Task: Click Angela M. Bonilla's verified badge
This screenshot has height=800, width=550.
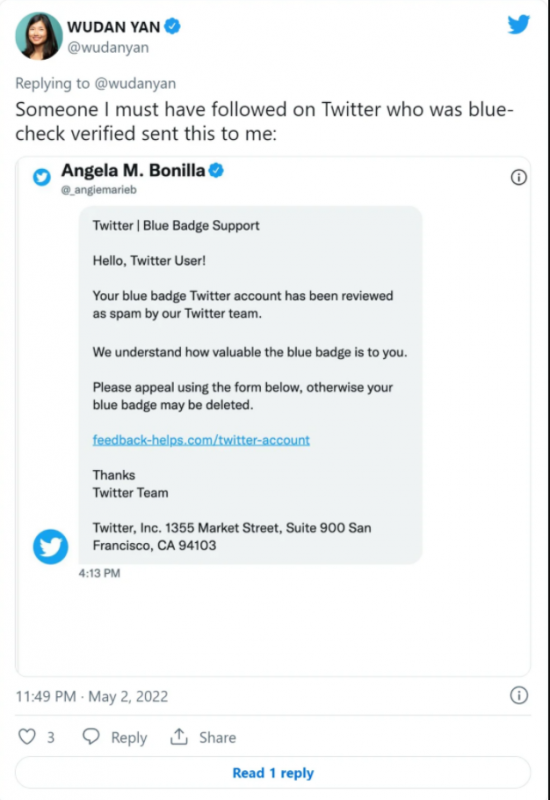Action: 216,170
